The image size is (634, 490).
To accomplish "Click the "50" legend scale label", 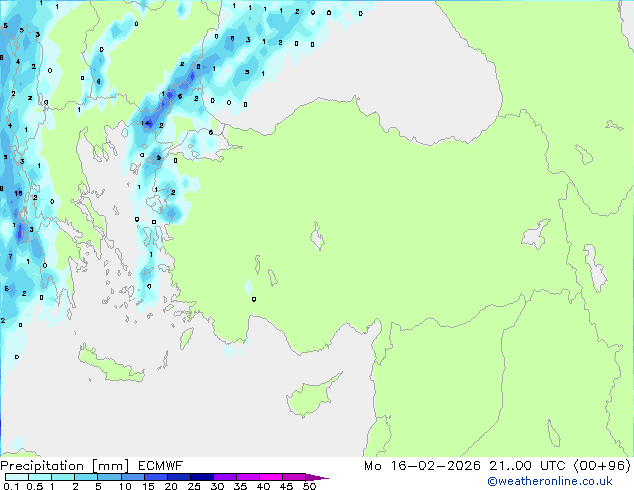I will pyautogui.click(x=310, y=486).
